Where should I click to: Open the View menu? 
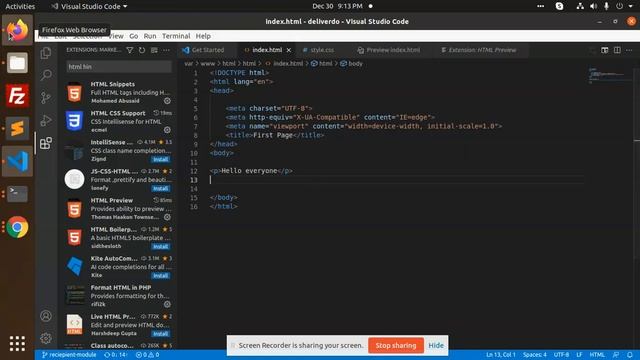(116, 36)
